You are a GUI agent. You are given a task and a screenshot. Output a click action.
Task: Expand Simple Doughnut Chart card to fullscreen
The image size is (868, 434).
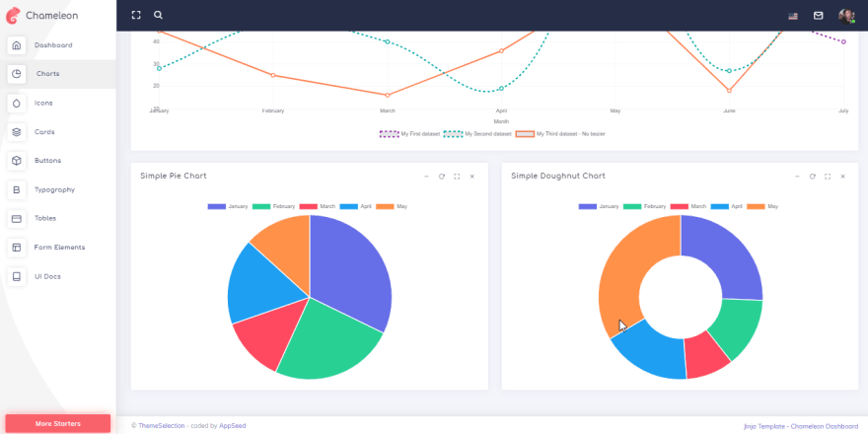tap(828, 177)
